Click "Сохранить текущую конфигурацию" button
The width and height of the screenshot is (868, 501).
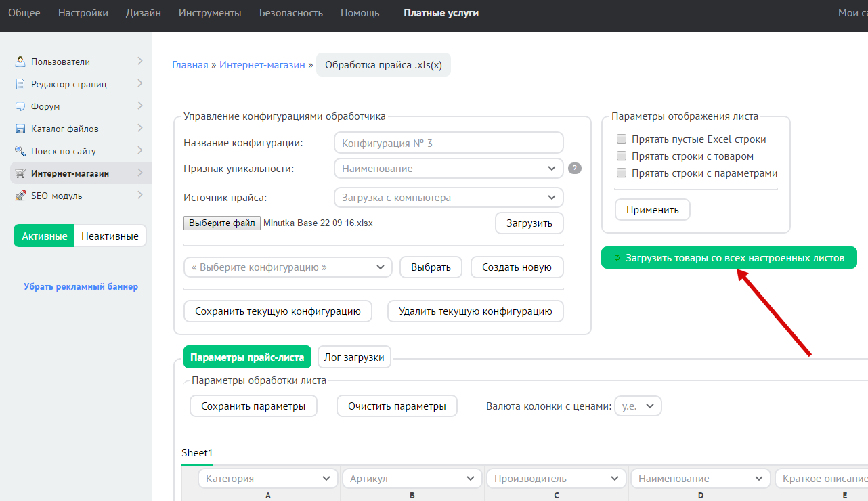pos(278,311)
